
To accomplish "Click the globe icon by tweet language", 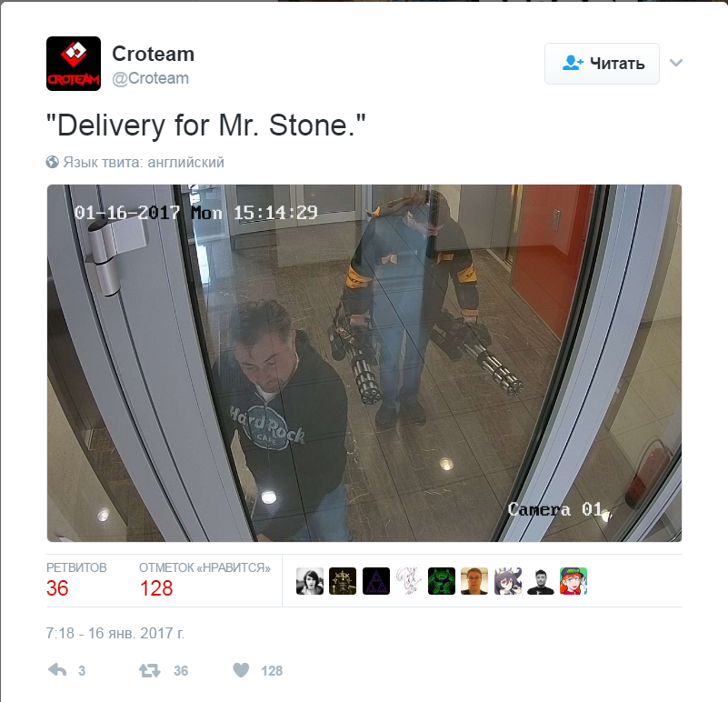I will click(53, 162).
